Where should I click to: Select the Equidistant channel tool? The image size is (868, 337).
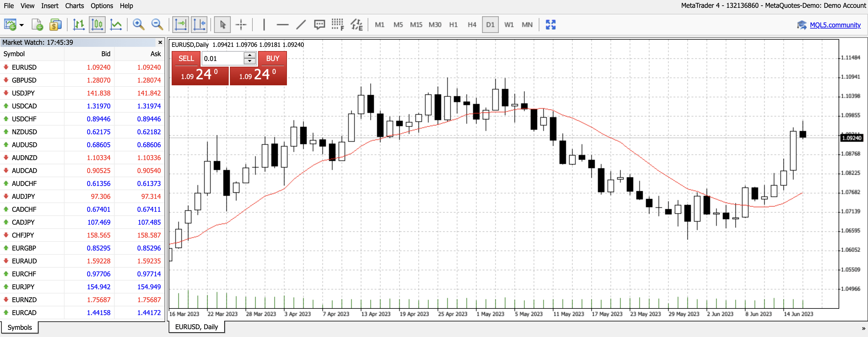(x=357, y=25)
